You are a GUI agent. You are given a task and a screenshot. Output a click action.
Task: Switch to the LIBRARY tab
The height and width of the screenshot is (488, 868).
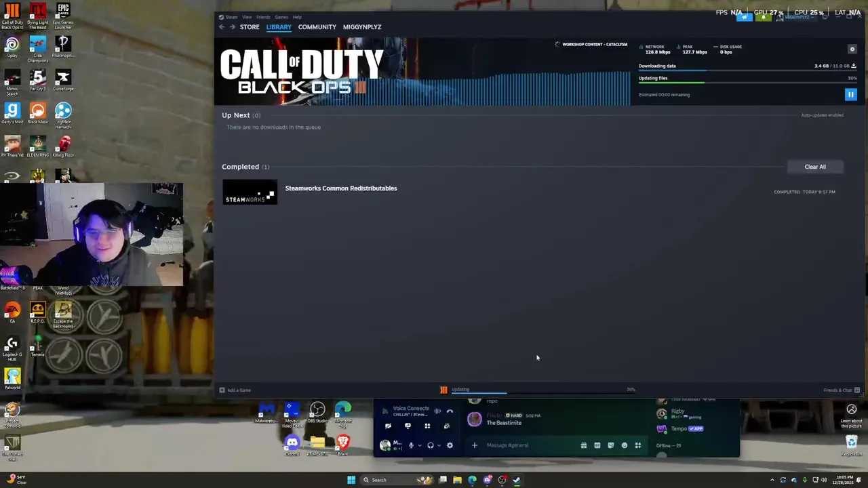[x=279, y=27]
